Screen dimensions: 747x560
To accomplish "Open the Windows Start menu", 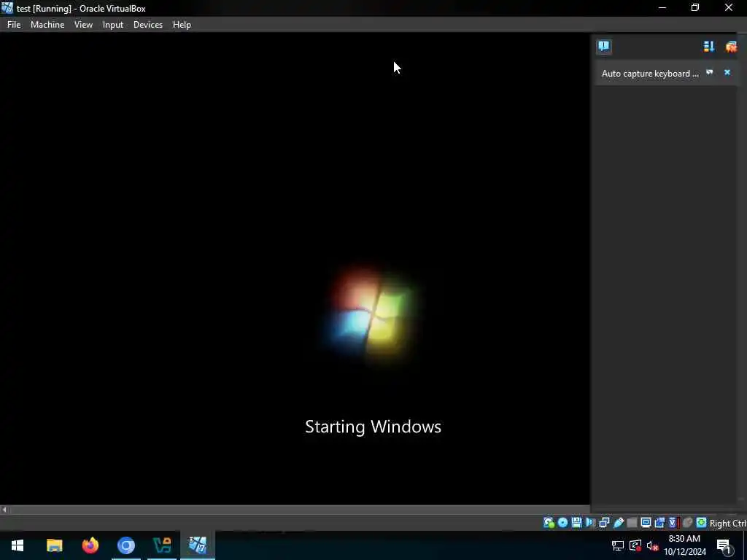I will [x=18, y=545].
